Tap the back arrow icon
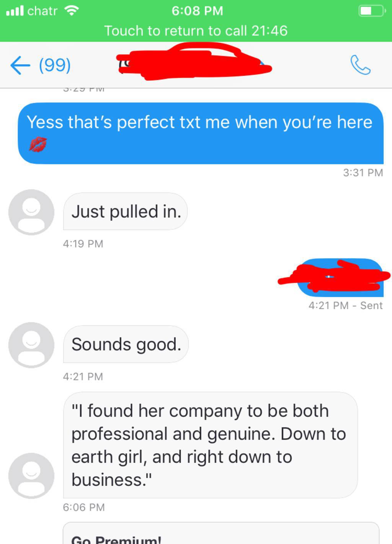This screenshot has width=392, height=544. pyautogui.click(x=20, y=65)
